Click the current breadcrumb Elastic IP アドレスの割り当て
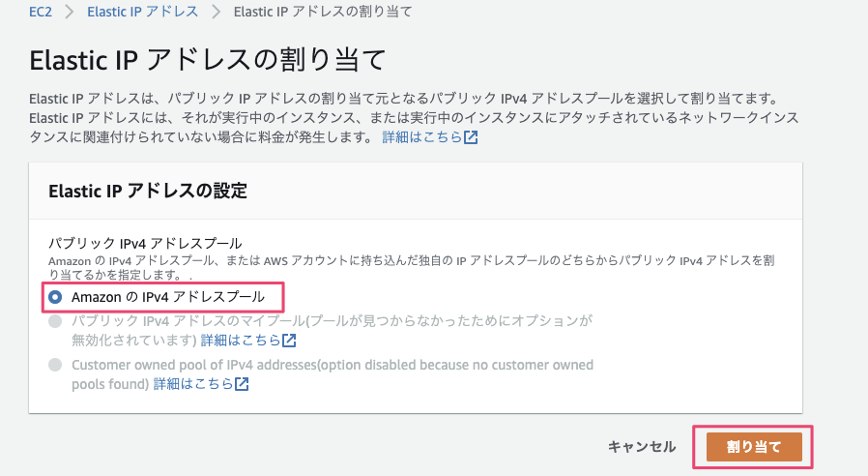868x476 pixels. click(x=322, y=13)
